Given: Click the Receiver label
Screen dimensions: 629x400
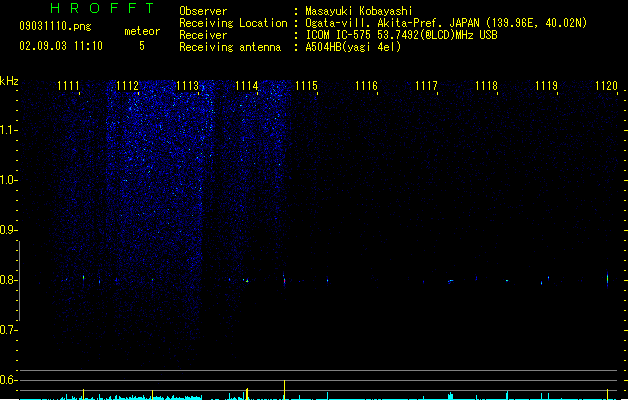Looking at the screenshot, I should click(x=203, y=35).
